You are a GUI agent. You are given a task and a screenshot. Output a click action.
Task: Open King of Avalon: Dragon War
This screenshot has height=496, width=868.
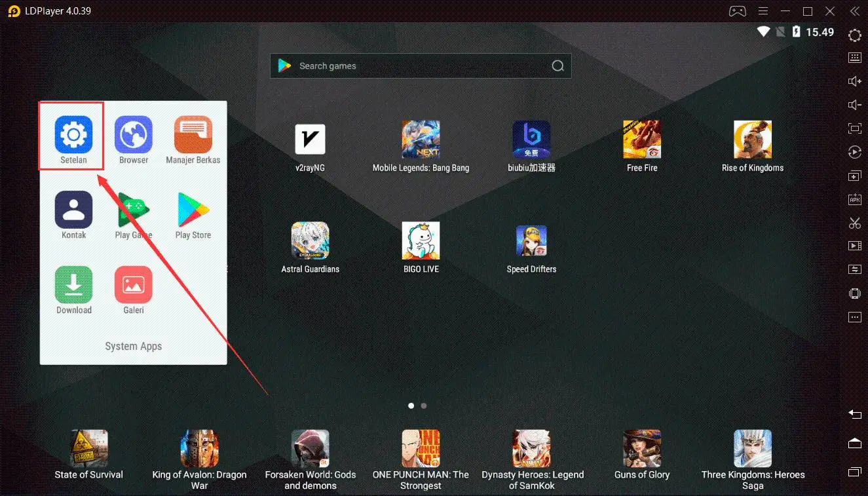click(x=200, y=449)
